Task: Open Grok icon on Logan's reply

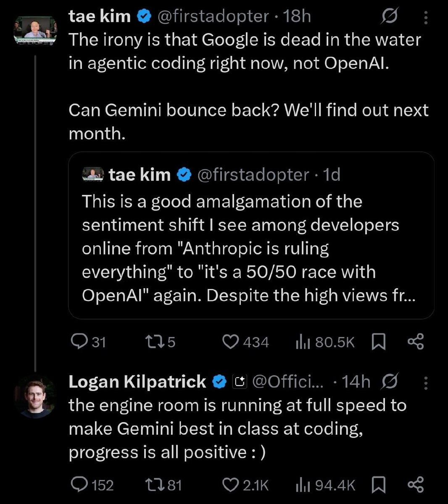Action: 389,382
